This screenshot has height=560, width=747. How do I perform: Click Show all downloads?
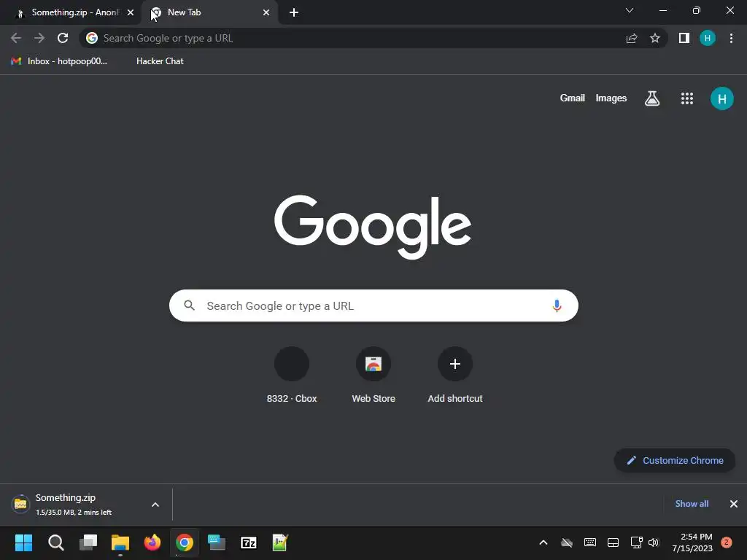(692, 504)
